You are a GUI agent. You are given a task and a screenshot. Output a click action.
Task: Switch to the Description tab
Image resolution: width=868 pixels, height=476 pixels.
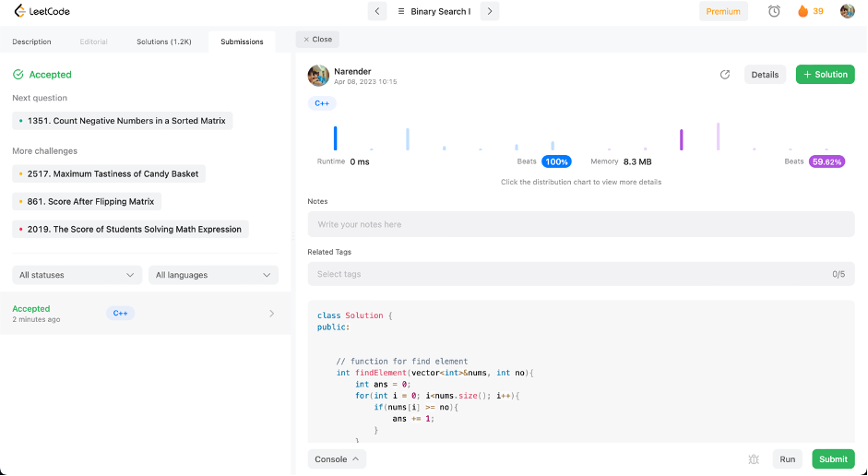click(x=32, y=42)
